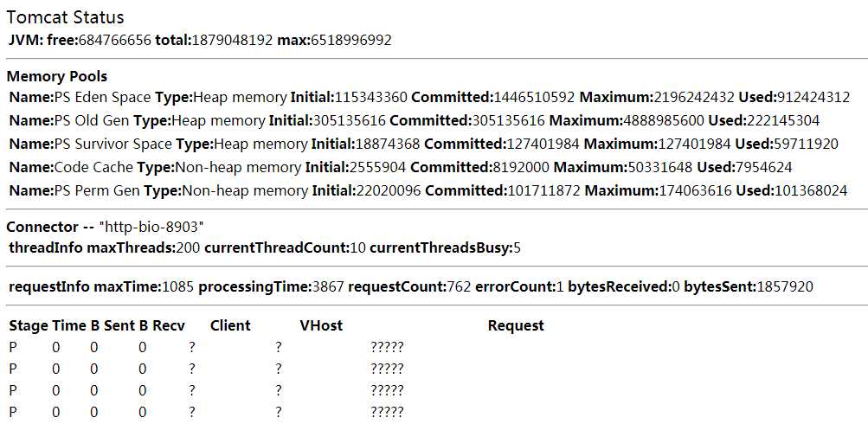Click the maxThreads value 200
The image size is (868, 424).
(188, 247)
